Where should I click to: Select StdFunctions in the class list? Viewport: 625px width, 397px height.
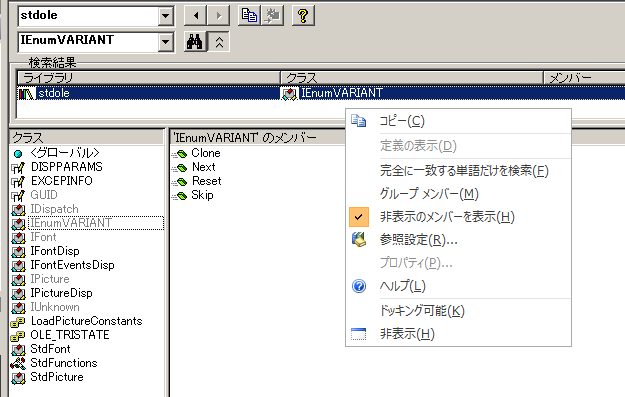click(x=64, y=363)
